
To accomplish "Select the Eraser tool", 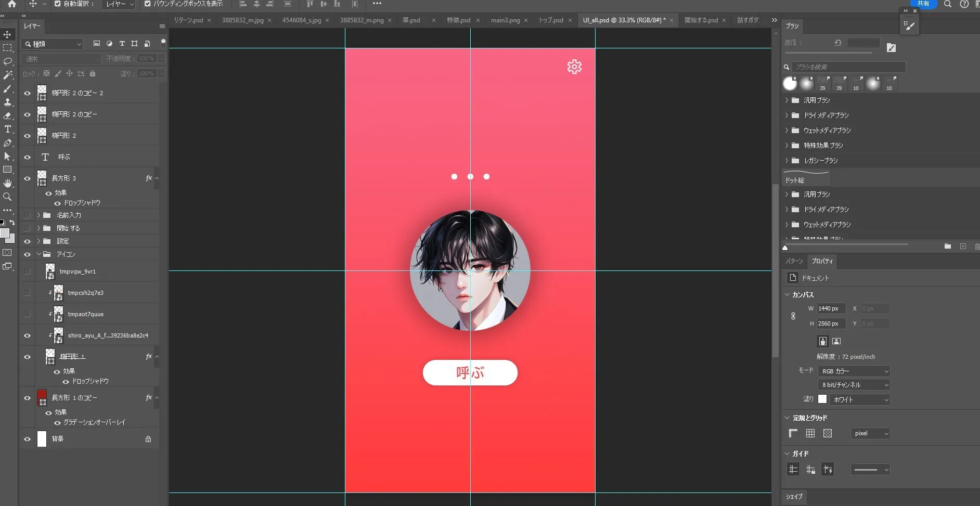I will pyautogui.click(x=7, y=116).
